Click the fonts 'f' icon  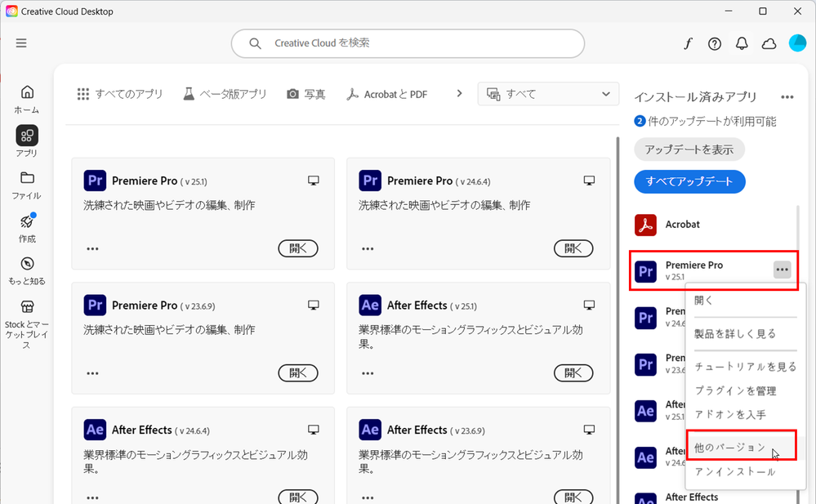click(x=688, y=44)
